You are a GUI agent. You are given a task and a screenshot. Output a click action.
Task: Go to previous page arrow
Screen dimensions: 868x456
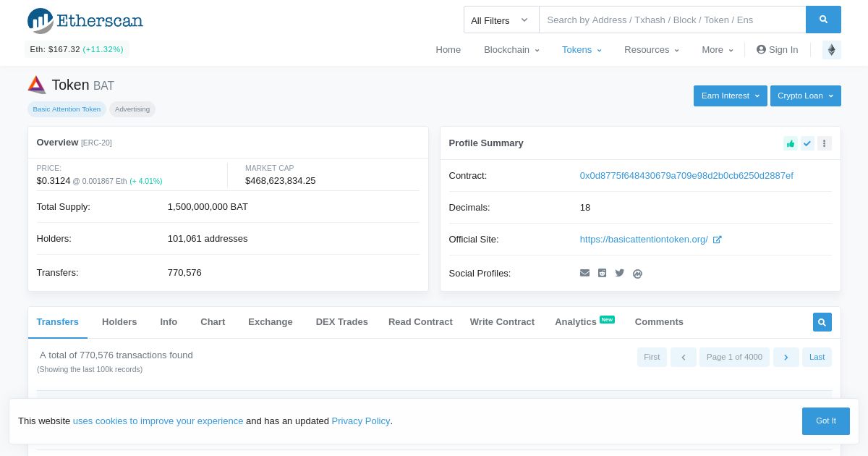click(684, 357)
